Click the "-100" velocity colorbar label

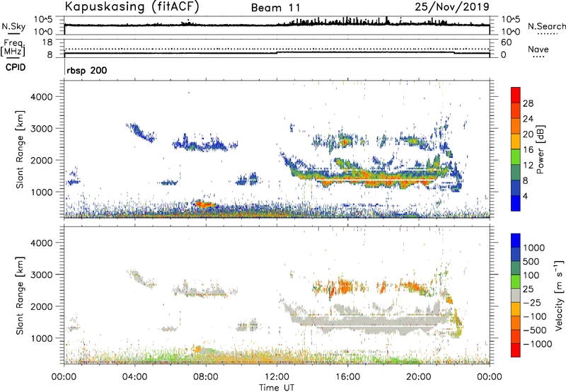pyautogui.click(x=535, y=316)
